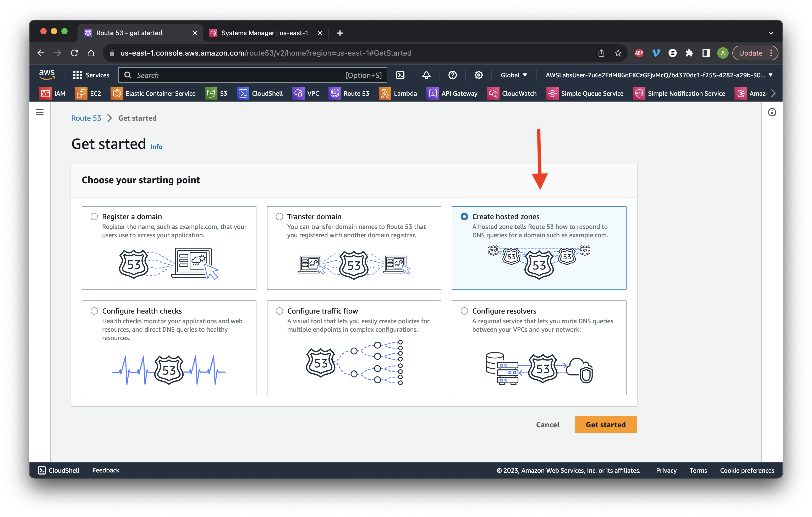The height and width of the screenshot is (517, 812).
Task: Open Elastic Container Service shortcut
Action: tap(153, 94)
